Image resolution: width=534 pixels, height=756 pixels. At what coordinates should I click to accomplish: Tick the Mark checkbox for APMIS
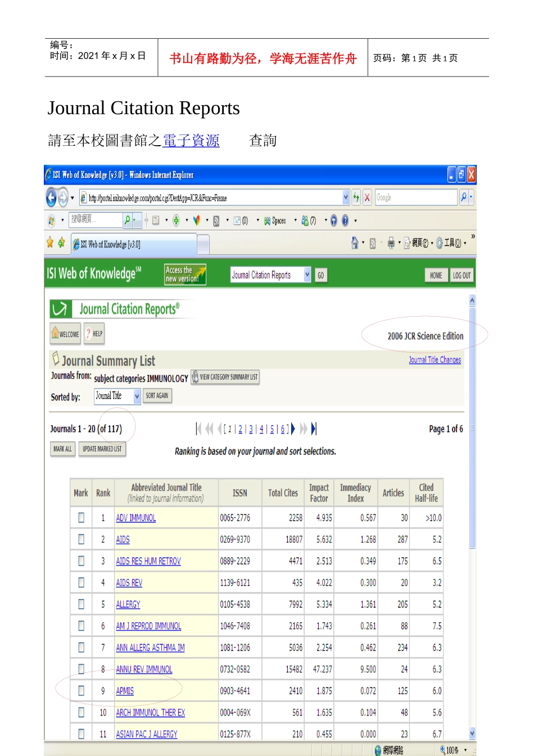coord(81,691)
